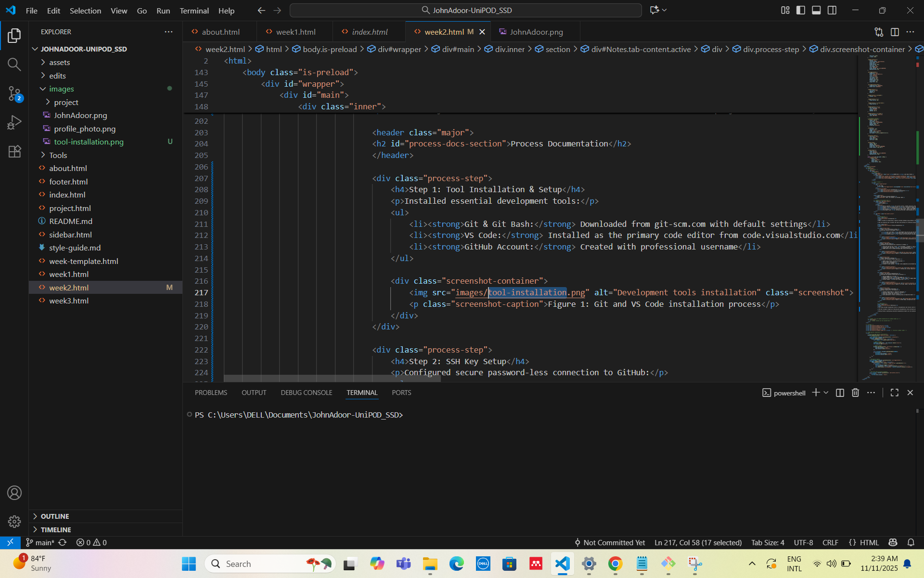Open the Search view in activity bar
Image resolution: width=924 pixels, height=578 pixels.
pos(14,65)
